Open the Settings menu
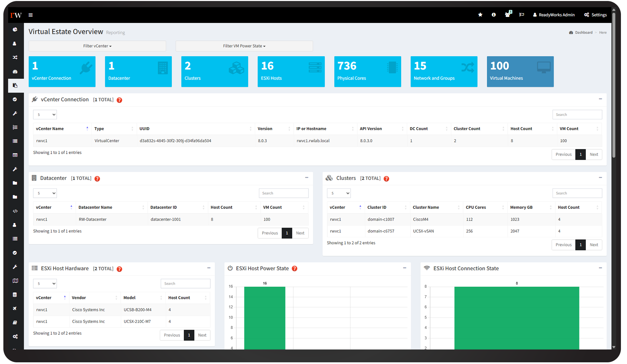Screen dimensions: 627x364 coord(595,15)
